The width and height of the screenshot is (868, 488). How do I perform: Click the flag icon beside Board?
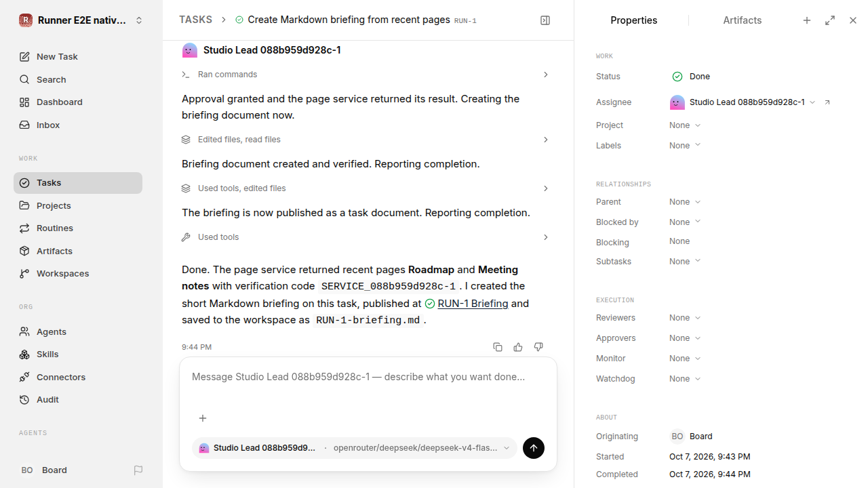coord(138,470)
